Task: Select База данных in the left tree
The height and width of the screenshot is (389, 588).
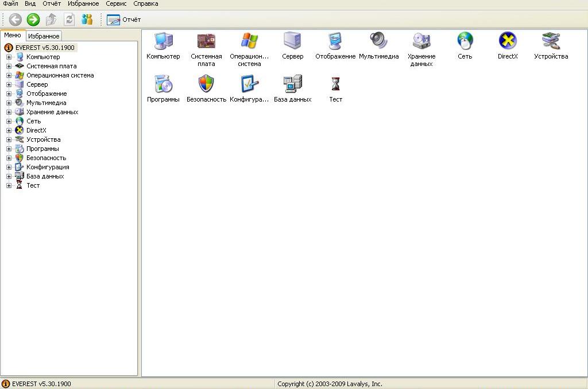Action: [x=45, y=176]
